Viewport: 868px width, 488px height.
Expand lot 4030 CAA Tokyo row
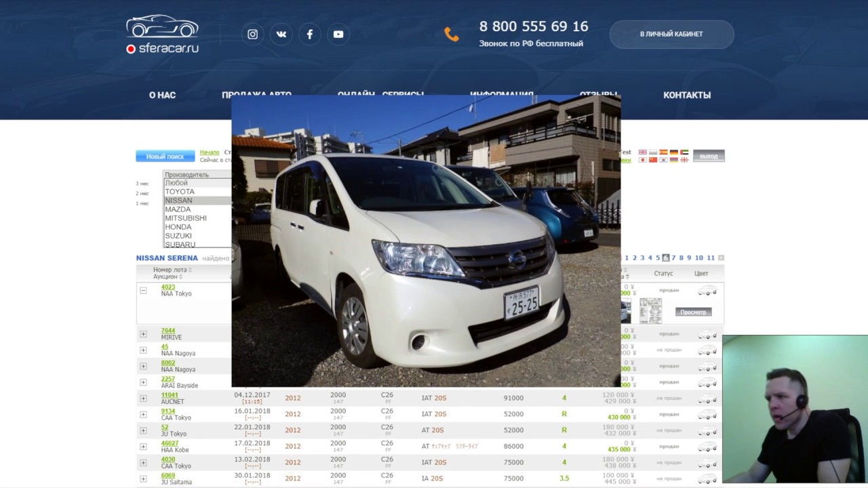pyautogui.click(x=143, y=462)
